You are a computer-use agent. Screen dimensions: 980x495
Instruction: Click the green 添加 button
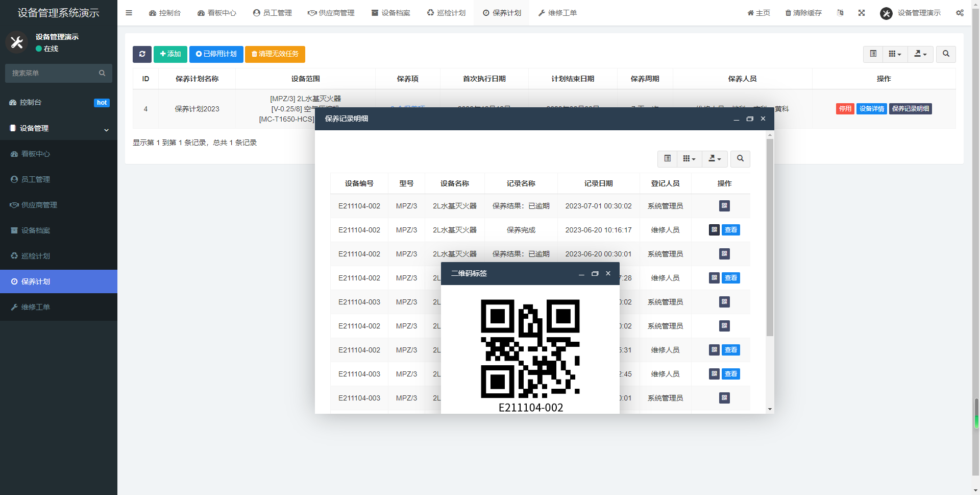pos(170,54)
